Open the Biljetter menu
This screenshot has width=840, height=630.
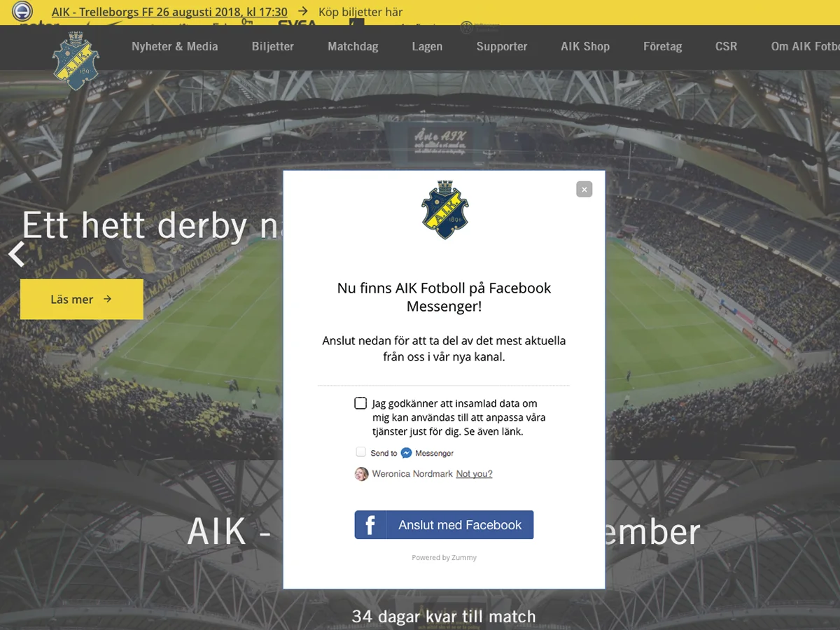(x=273, y=46)
